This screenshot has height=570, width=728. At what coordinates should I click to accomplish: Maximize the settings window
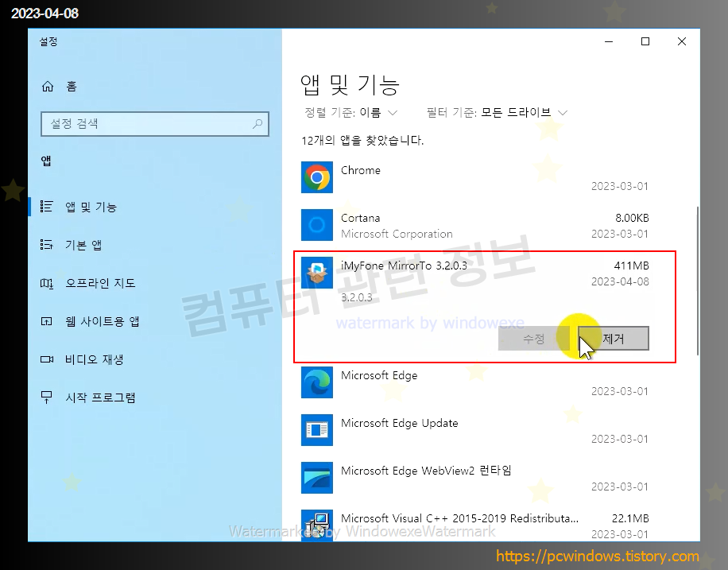coord(645,41)
